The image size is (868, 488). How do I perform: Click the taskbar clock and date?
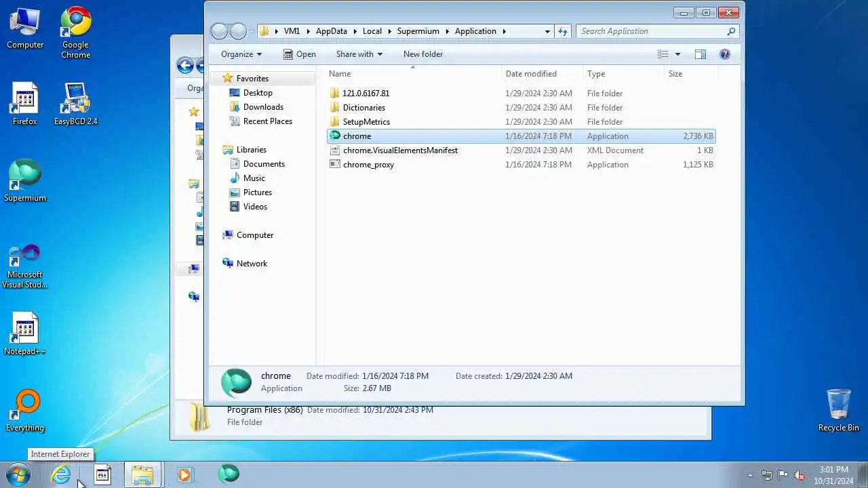click(x=833, y=475)
